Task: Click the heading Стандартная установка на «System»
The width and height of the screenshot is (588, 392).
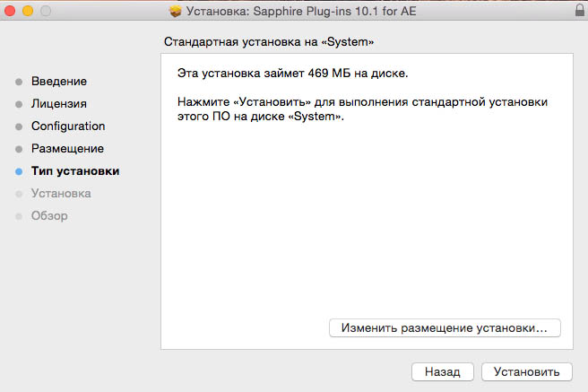Action: pos(269,41)
